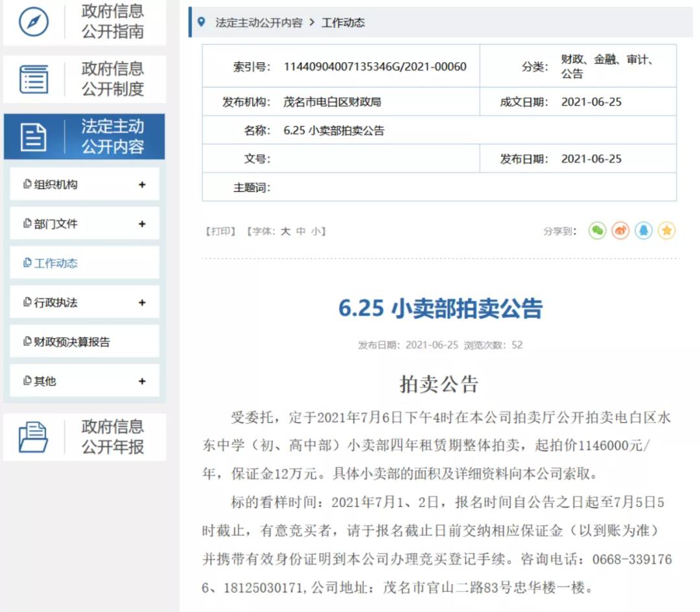Switch font size to 中
The height and width of the screenshot is (612, 700).
tap(300, 231)
